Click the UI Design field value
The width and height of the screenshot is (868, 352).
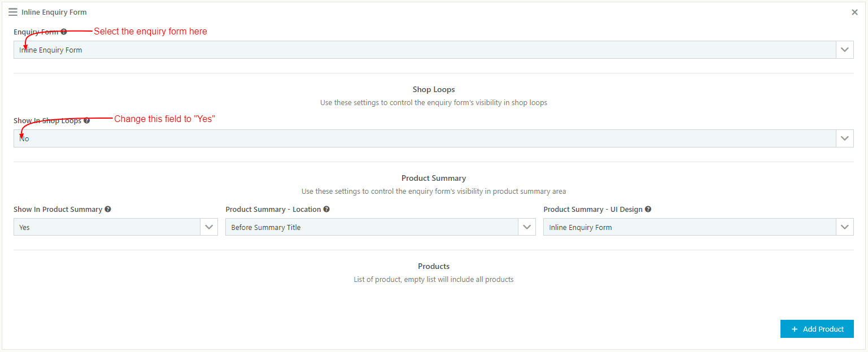[689, 227]
